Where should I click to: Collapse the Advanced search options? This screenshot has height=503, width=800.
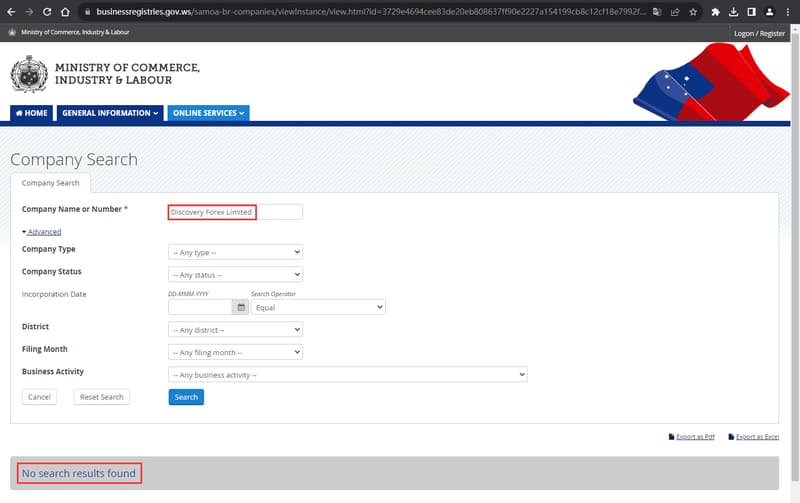41,232
